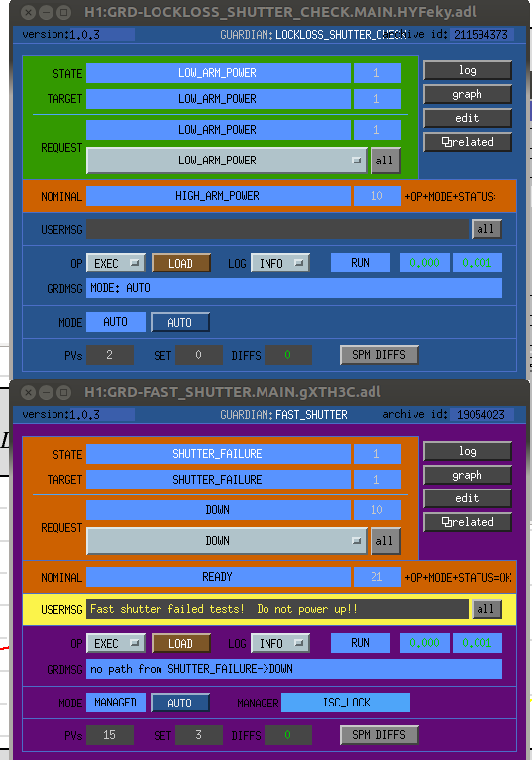Click STATE field showing LOW_ARM_POWER

[x=218, y=73]
